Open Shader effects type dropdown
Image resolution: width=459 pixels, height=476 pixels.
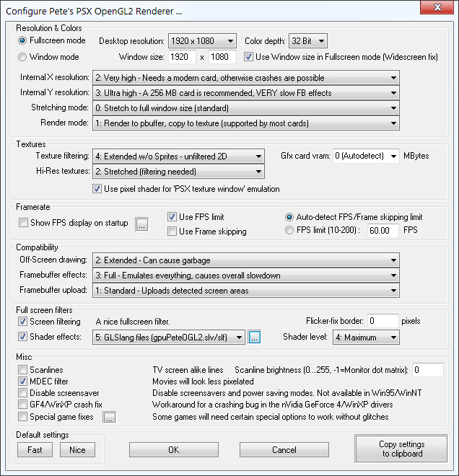(169, 338)
